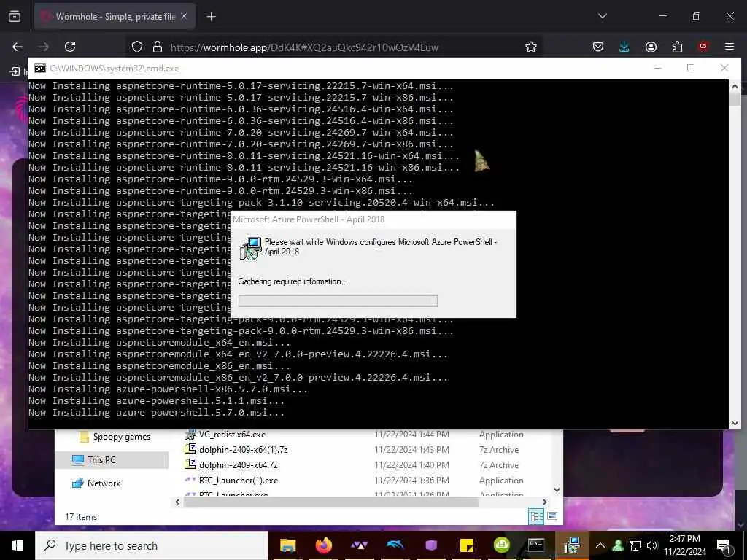Open the volume control tray icon
The height and width of the screenshot is (560, 747).
tap(651, 545)
